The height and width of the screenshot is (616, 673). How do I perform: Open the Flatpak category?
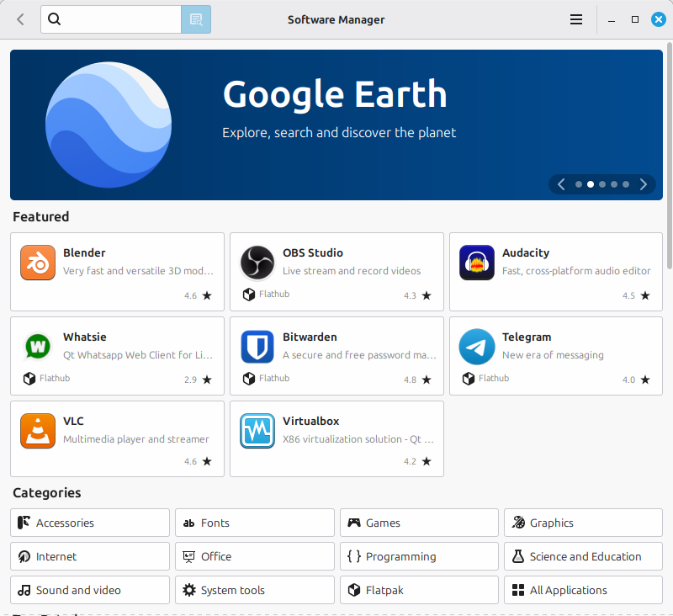coord(419,590)
